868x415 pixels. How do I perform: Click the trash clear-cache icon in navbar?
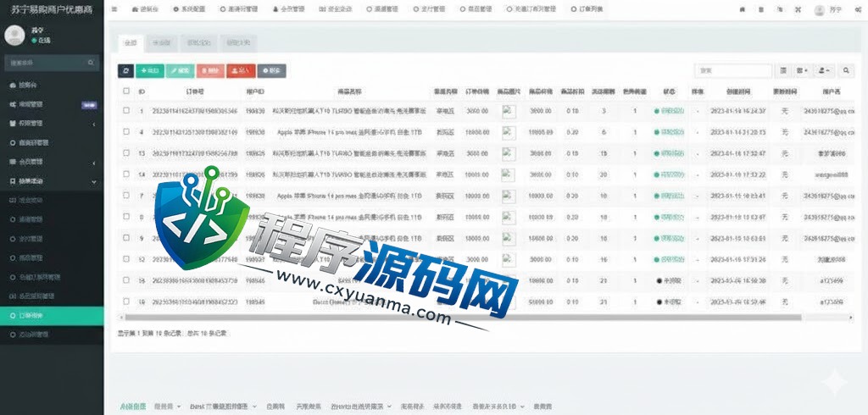pyautogui.click(x=761, y=9)
